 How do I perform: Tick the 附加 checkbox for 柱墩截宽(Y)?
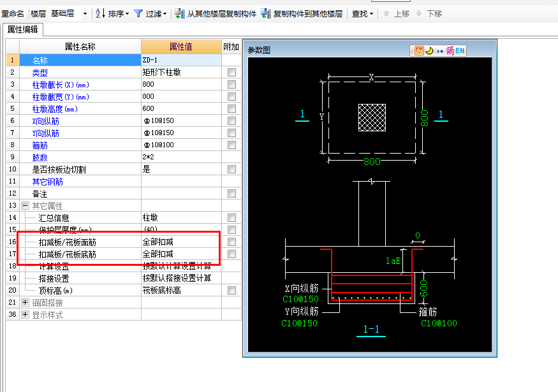coord(231,97)
